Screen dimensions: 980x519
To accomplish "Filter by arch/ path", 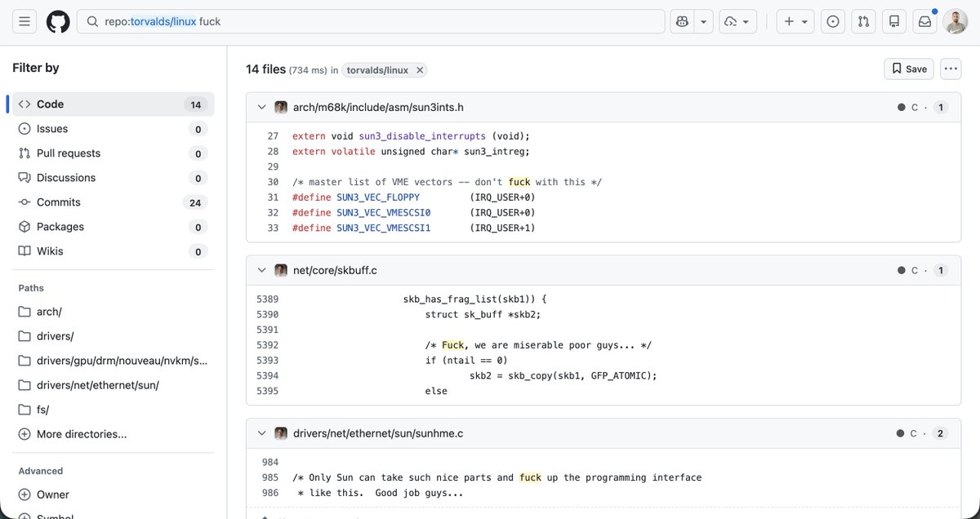I will click(x=113, y=312).
